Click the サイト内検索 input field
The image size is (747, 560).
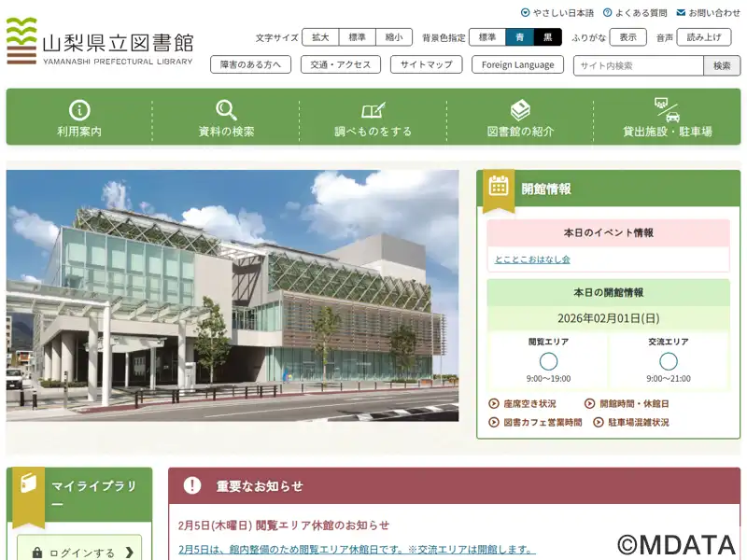coord(638,65)
